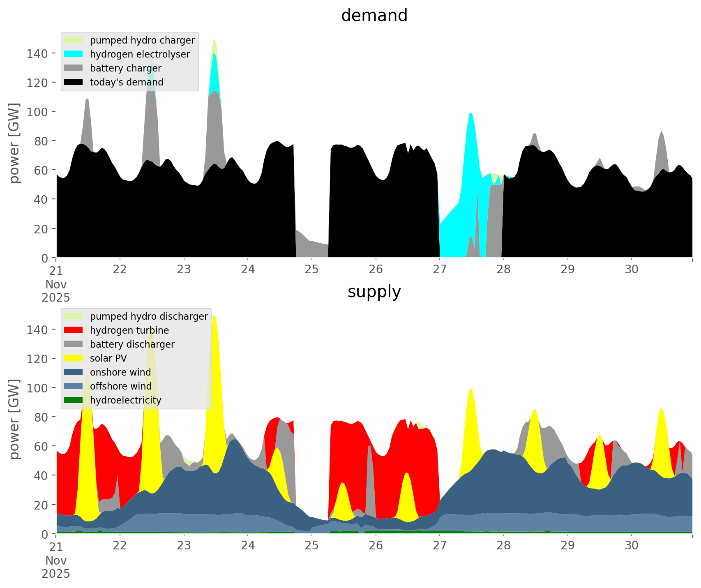
Task: Click the pumped hydro charger legend swatch
Action: pyautogui.click(x=74, y=40)
